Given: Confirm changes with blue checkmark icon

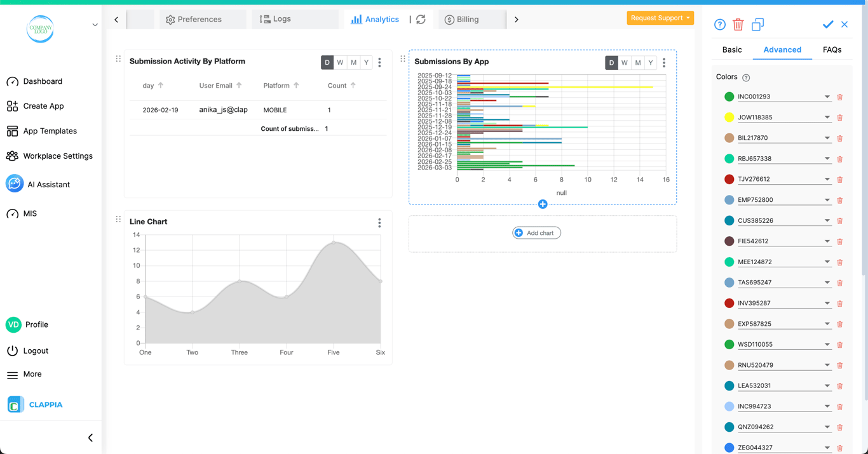Looking at the screenshot, I should pos(827,24).
